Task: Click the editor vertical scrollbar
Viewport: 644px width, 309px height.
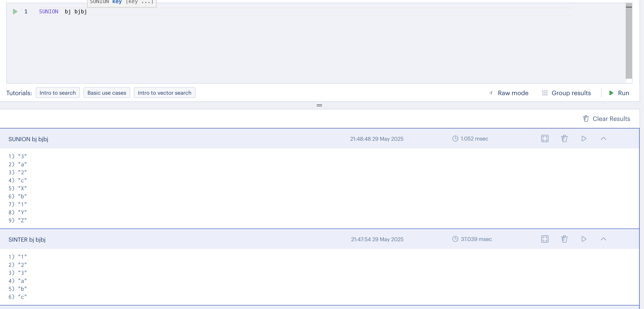Action: [629, 42]
